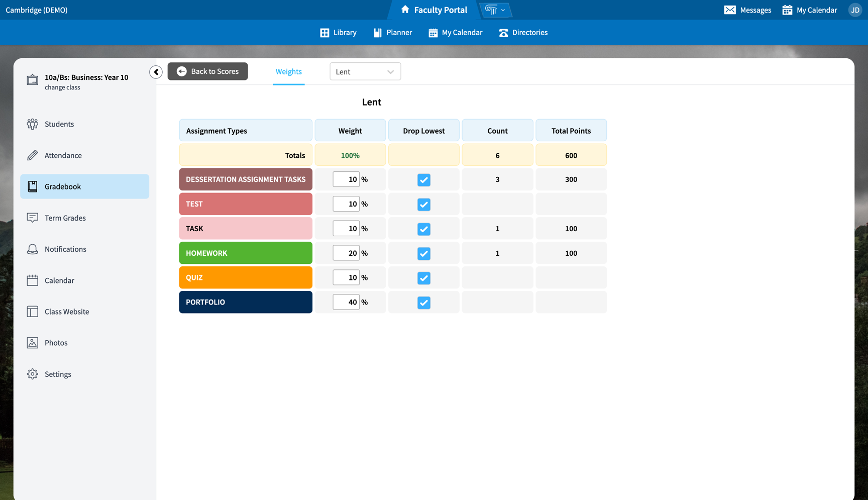Uncheck Drop Lowest for HOMEWORK

[x=423, y=253]
